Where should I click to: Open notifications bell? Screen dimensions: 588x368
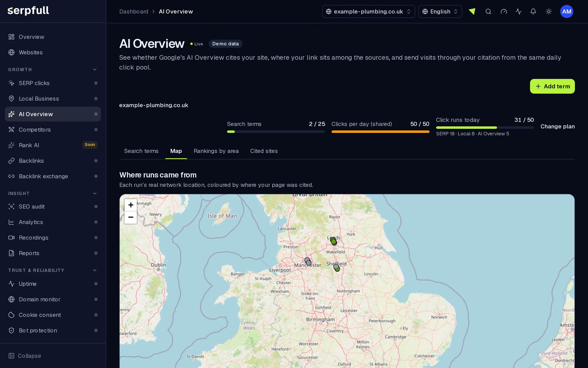(533, 11)
